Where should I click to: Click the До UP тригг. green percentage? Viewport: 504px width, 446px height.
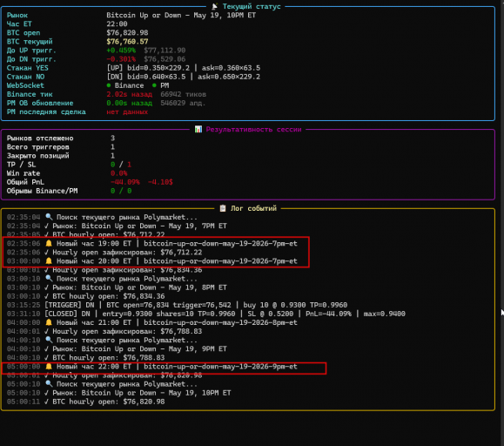(121, 51)
